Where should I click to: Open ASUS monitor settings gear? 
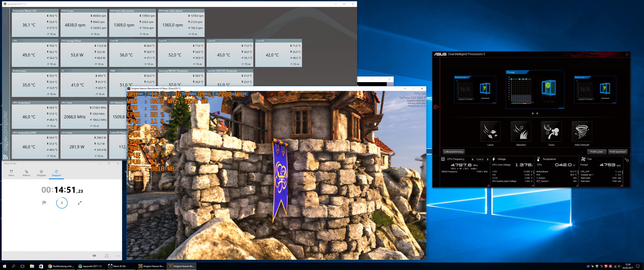[627, 160]
